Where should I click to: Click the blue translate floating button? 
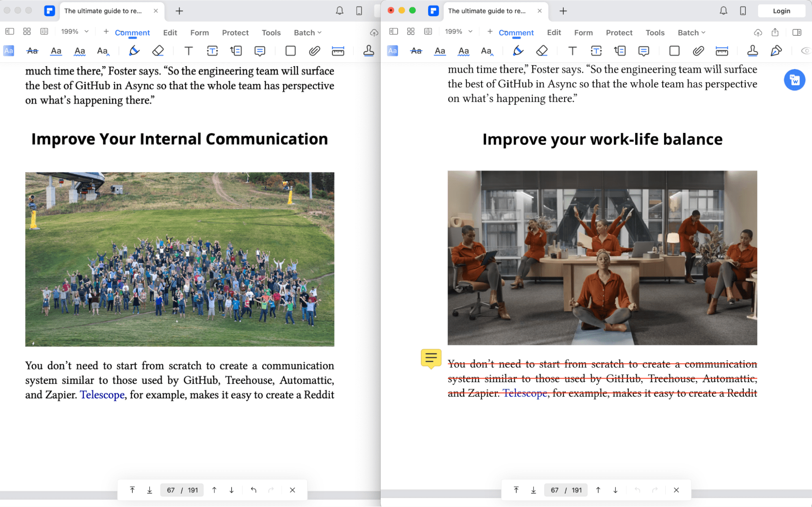[x=794, y=80]
